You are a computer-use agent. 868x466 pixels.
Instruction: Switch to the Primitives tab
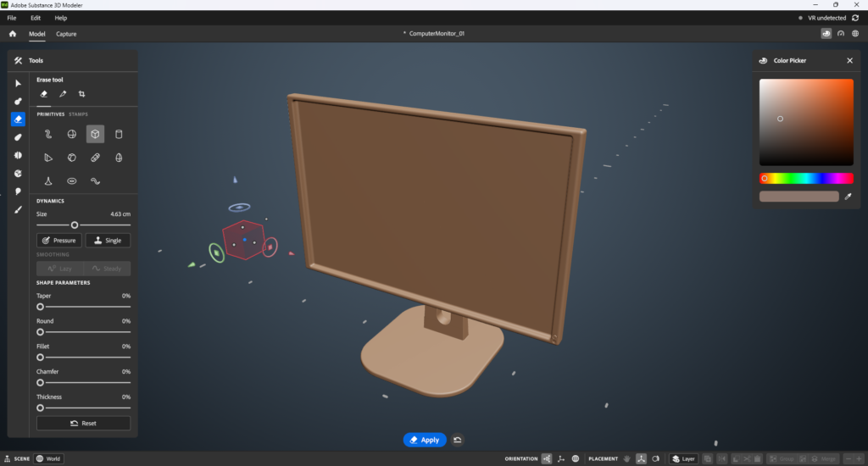click(x=50, y=114)
